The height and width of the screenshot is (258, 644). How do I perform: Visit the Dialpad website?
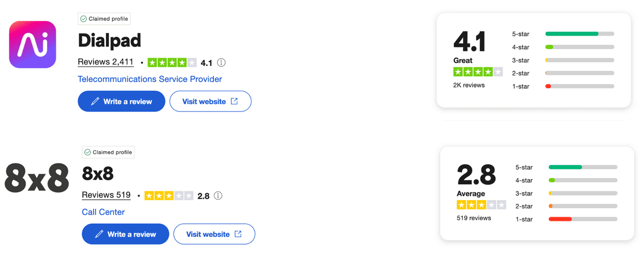coord(210,102)
